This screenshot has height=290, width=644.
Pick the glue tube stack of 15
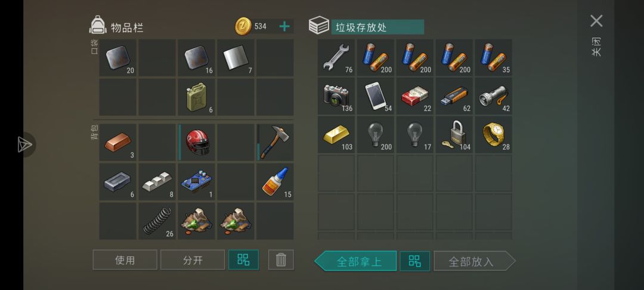(275, 181)
